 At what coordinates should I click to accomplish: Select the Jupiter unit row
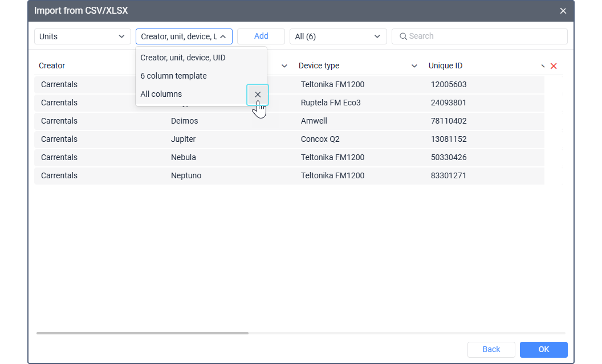(x=184, y=139)
